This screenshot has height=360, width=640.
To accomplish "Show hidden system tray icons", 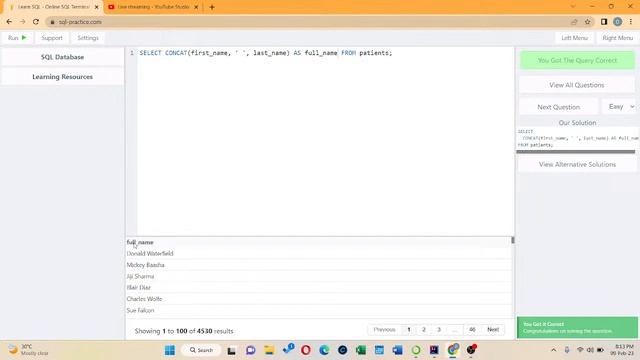I will point(553,350).
